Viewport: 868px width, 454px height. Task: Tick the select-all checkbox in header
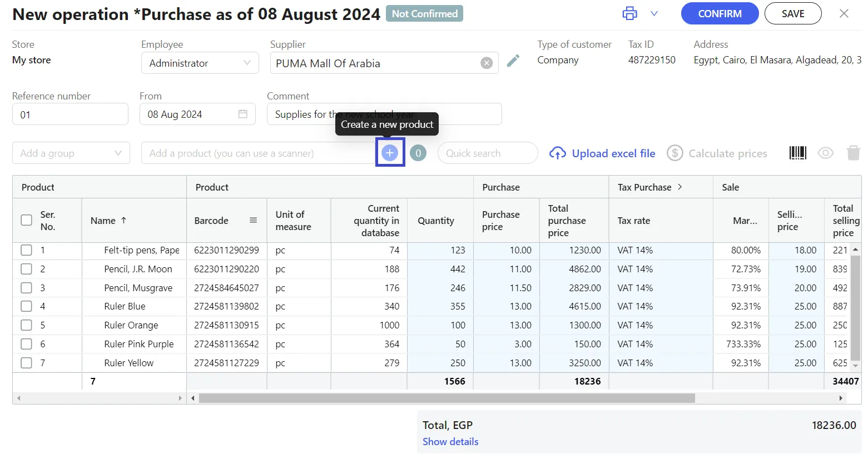point(26,220)
